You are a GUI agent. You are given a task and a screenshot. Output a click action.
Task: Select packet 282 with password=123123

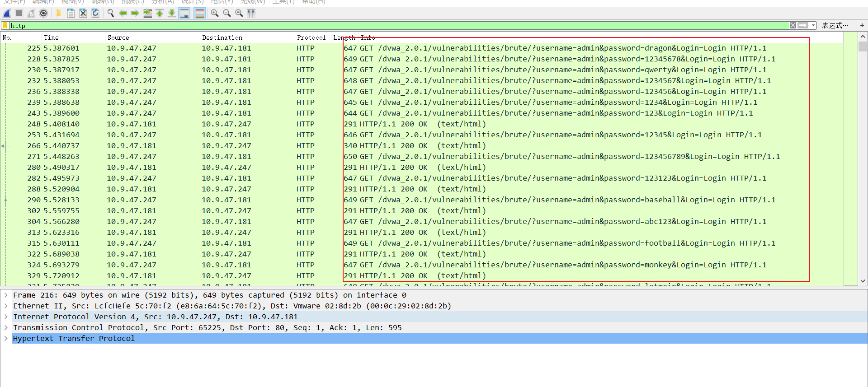422,178
